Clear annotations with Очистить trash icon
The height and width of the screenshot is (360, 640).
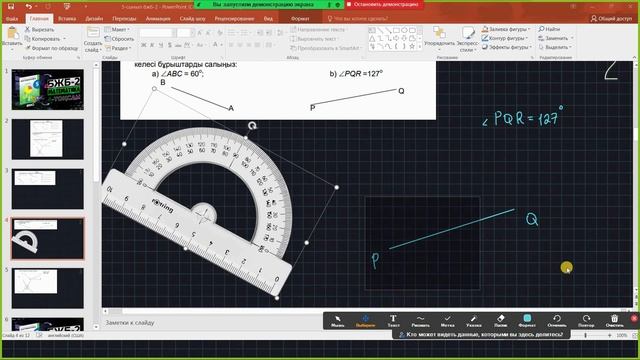point(614,321)
